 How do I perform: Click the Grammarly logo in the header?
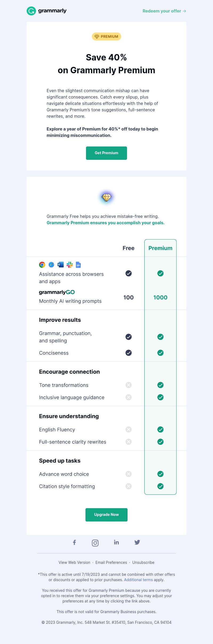tap(47, 11)
